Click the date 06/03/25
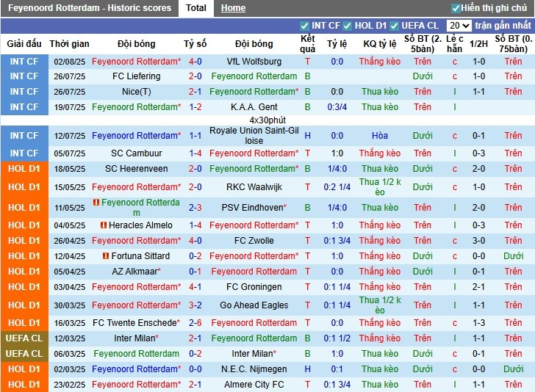 click(70, 354)
